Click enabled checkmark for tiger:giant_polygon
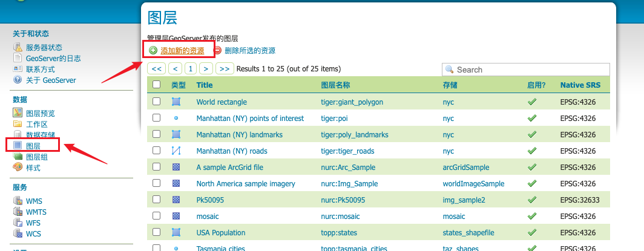Screen dimensions: 644x251 (532, 102)
